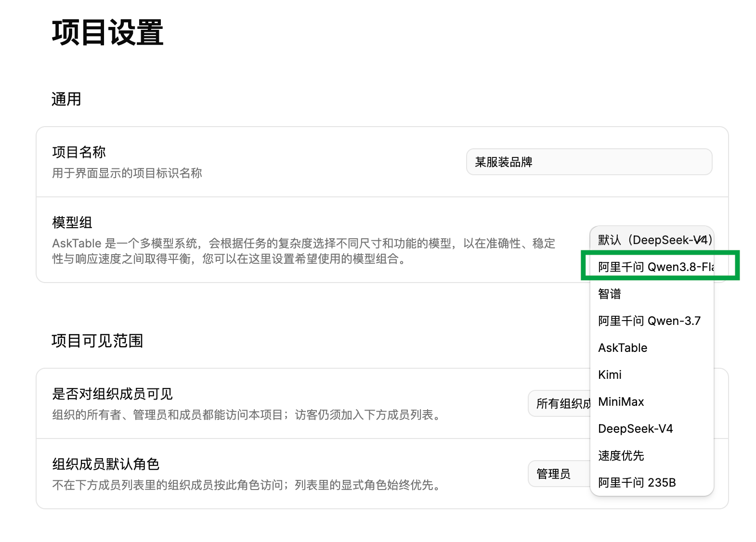Click the 项目可见范围 section heading
The image size is (756, 542).
coord(97,341)
